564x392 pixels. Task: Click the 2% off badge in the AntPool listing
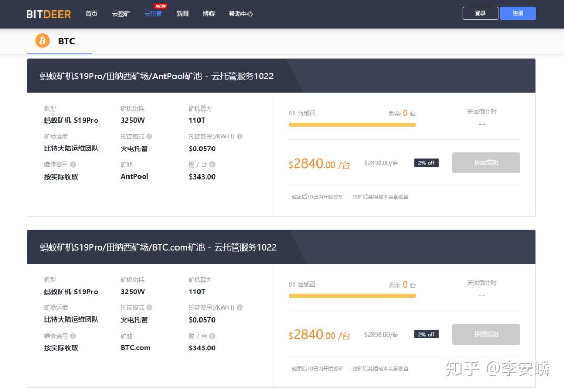click(x=426, y=162)
